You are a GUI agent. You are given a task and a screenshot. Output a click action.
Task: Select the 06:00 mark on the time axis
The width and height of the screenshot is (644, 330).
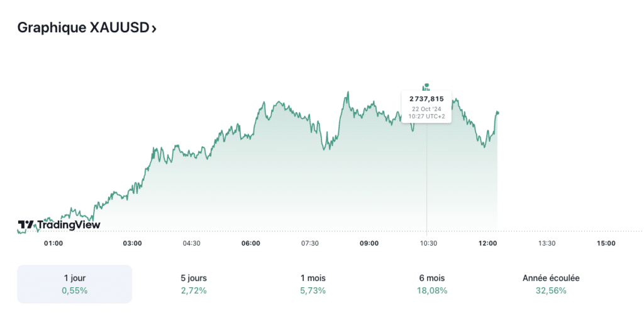pos(250,243)
